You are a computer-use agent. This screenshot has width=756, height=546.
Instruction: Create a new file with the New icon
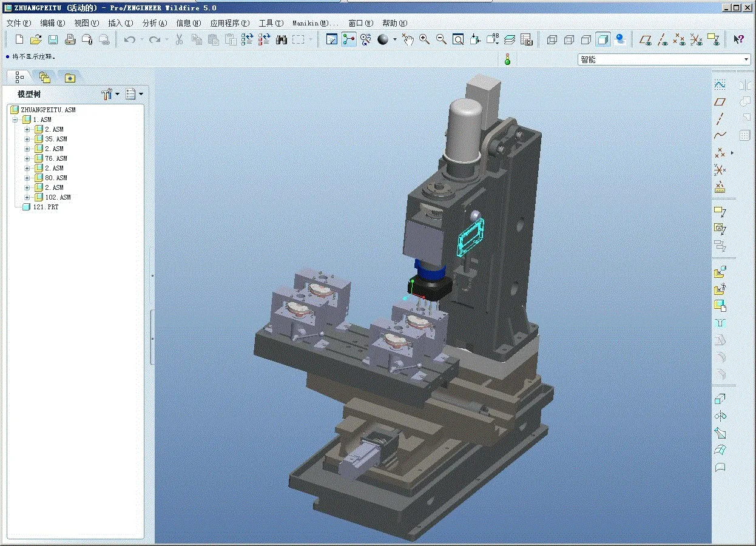19,39
